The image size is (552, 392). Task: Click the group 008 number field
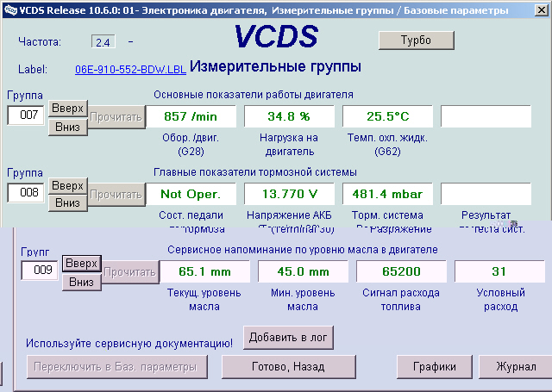click(26, 192)
